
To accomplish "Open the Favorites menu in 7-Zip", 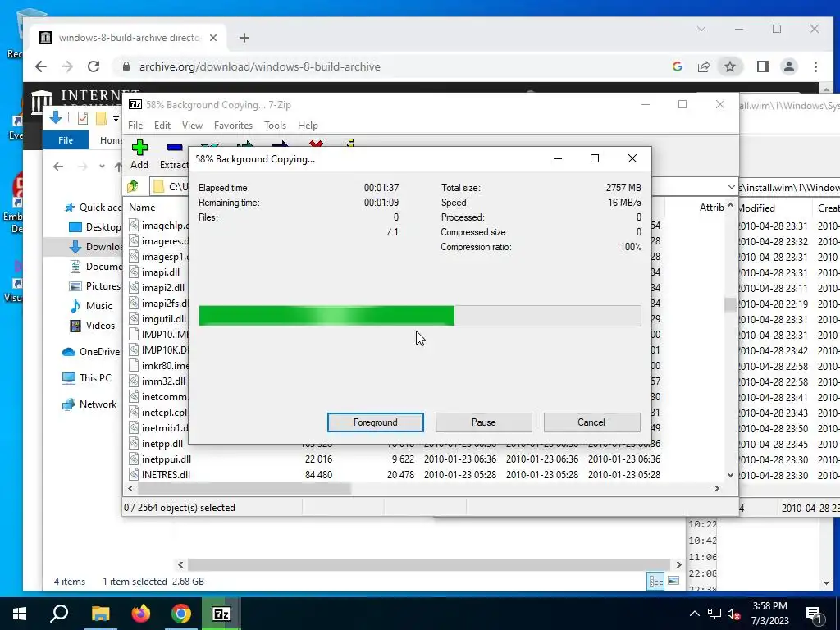I will coord(233,126).
